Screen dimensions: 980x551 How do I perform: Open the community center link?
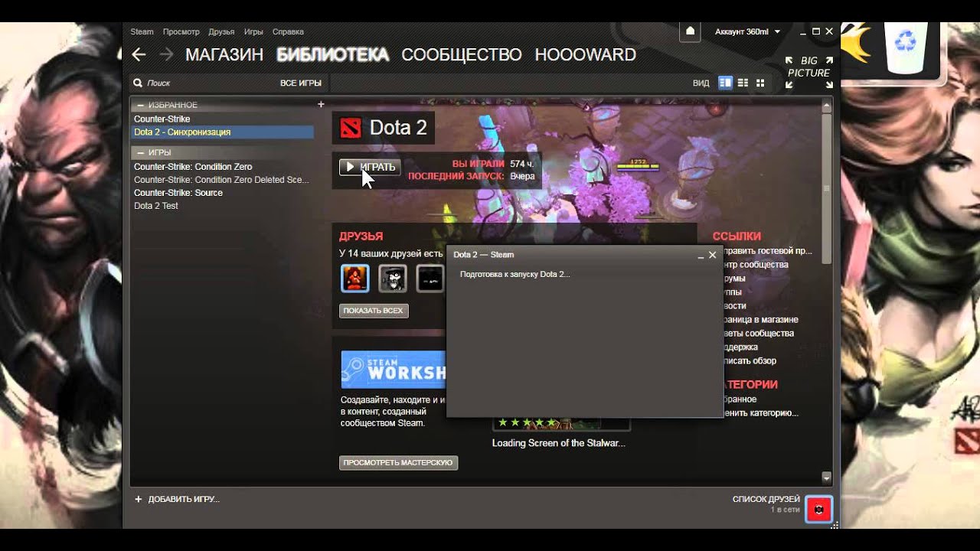coord(756,265)
